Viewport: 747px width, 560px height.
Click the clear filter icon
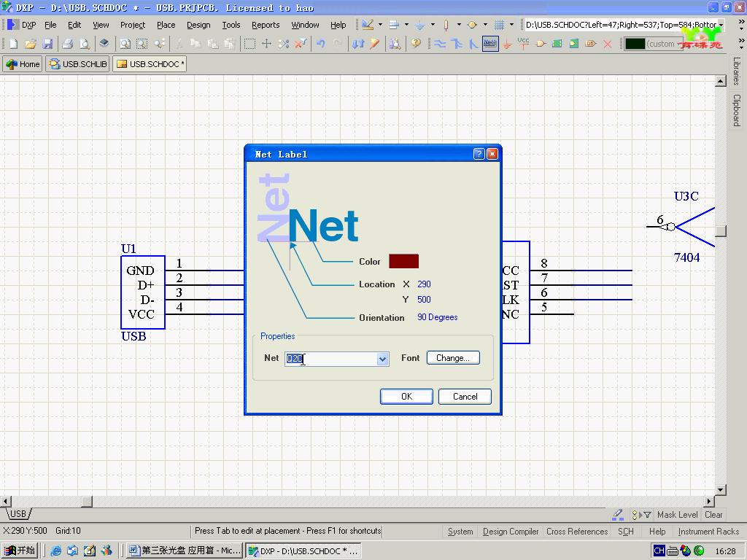click(301, 44)
